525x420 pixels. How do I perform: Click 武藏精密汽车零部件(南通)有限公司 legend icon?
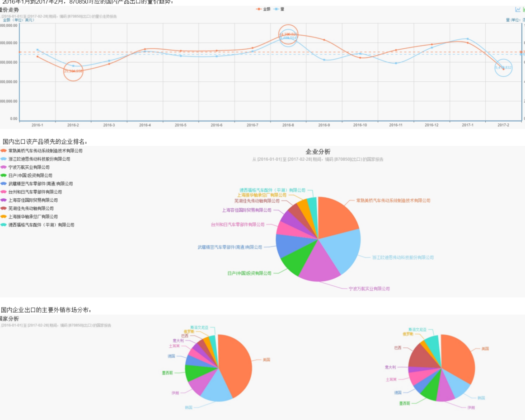4,184
